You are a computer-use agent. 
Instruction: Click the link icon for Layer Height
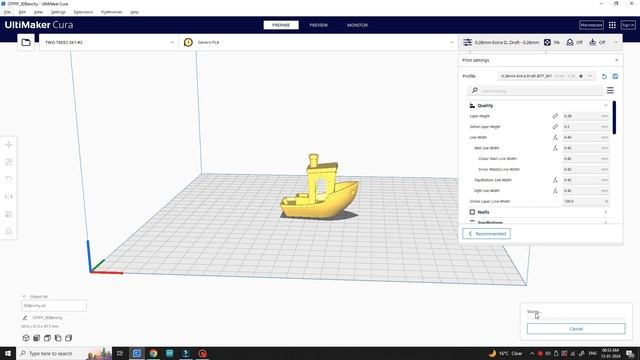click(555, 116)
